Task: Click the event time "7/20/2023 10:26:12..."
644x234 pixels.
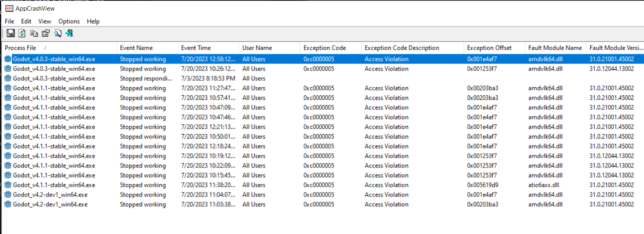Action: click(x=208, y=68)
